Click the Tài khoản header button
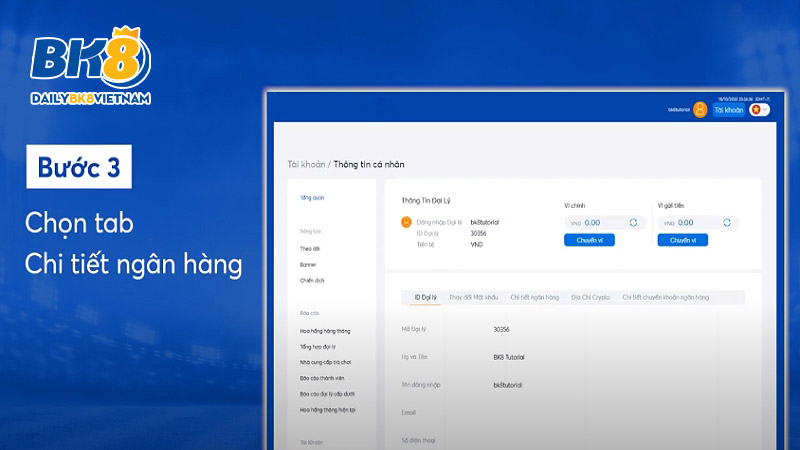Screen dimensions: 800x450 728,110
